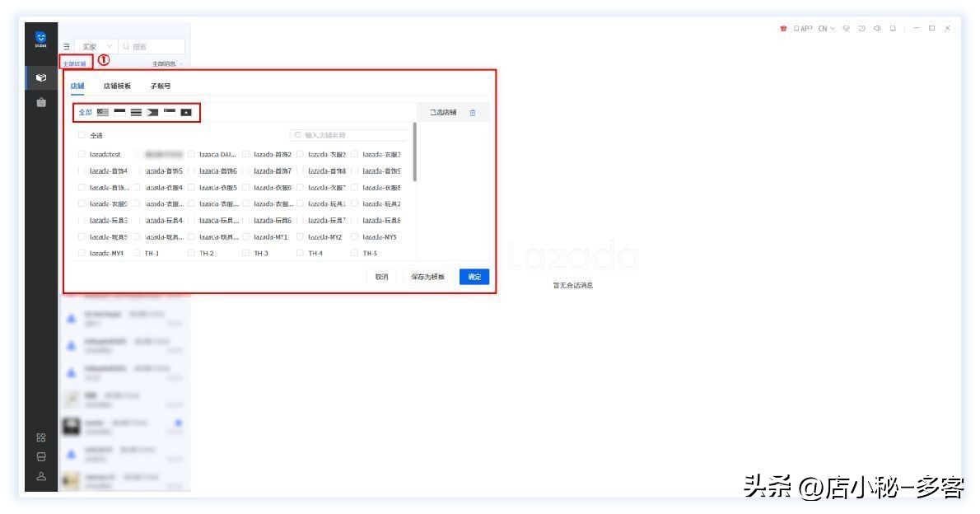Toggle the list menu icon beside 买家

66,47
